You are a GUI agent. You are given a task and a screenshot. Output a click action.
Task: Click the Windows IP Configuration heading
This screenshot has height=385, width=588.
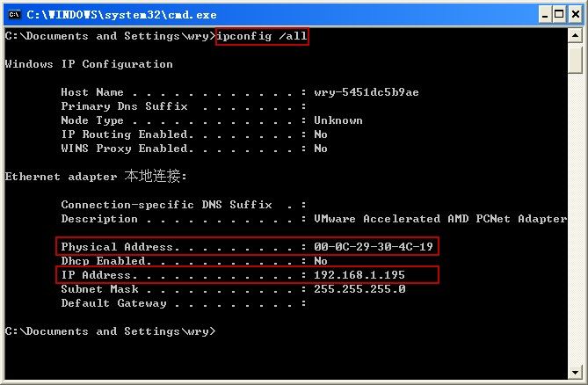tap(89, 64)
